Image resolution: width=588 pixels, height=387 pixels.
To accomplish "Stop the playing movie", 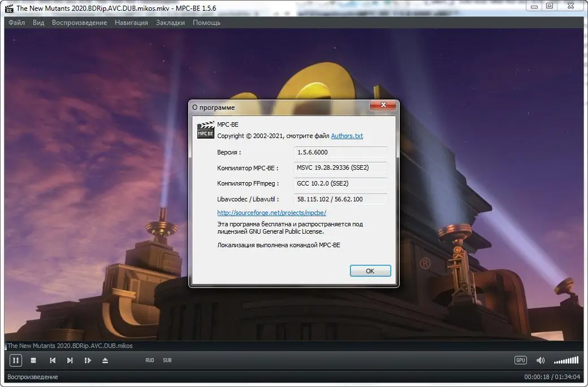I will pyautogui.click(x=33, y=360).
